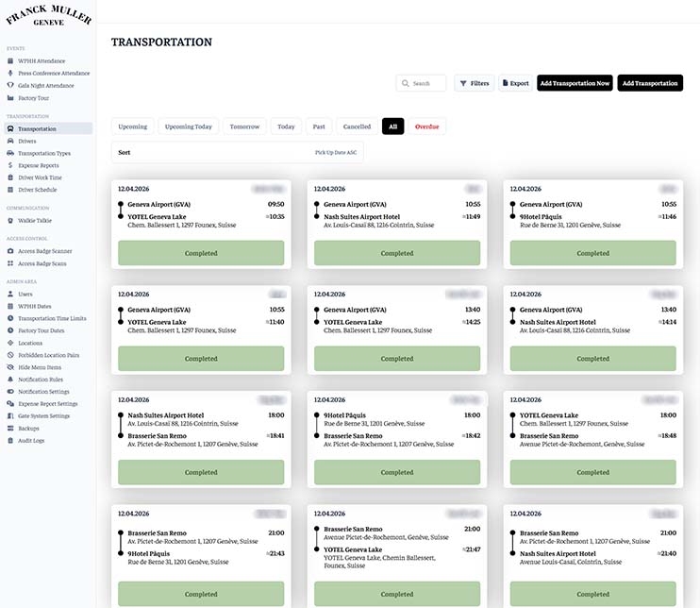This screenshot has height=608, width=700.
Task: Click Completed on card arriving 18:42
Action: tap(397, 472)
